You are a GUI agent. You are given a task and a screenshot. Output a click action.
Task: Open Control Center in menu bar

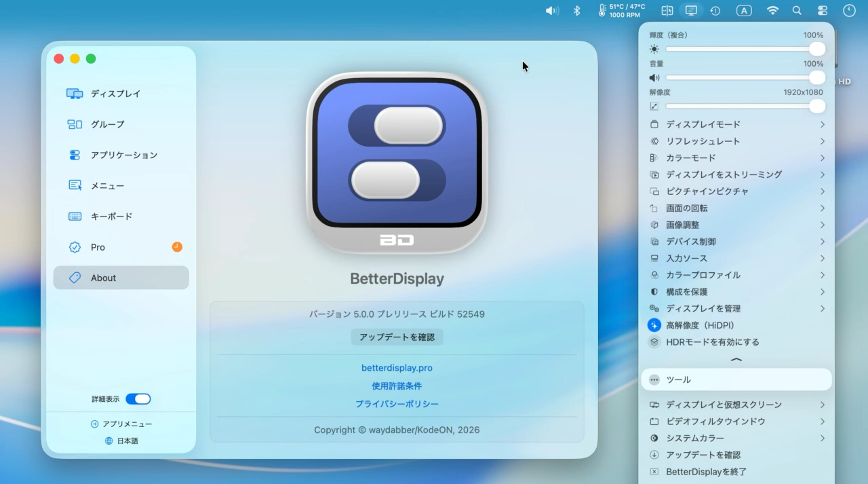click(823, 11)
